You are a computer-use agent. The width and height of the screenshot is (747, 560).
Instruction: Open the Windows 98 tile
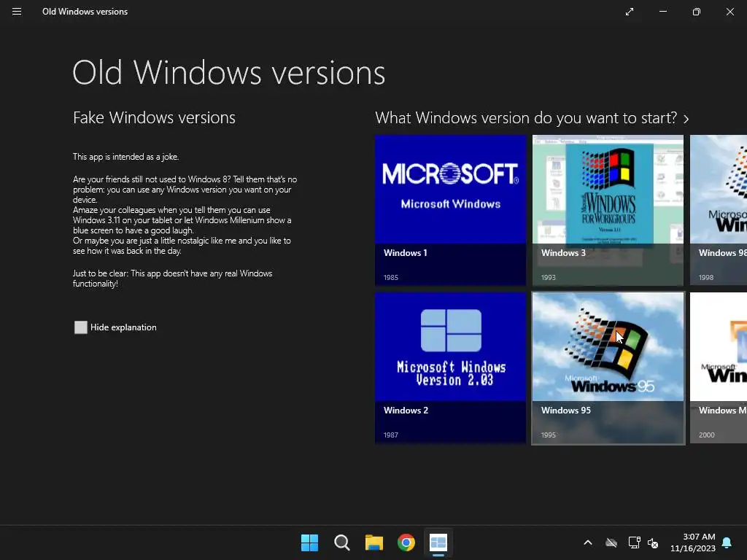coord(719,210)
